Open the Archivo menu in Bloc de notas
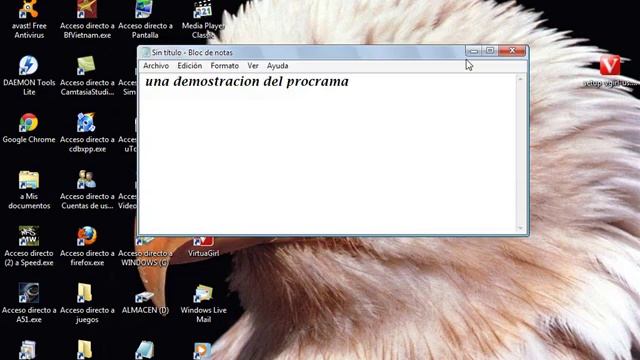 [x=156, y=66]
